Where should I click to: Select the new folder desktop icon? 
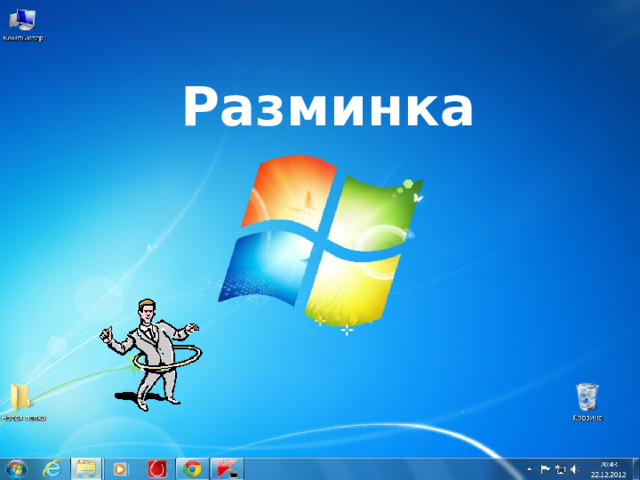click(x=23, y=402)
